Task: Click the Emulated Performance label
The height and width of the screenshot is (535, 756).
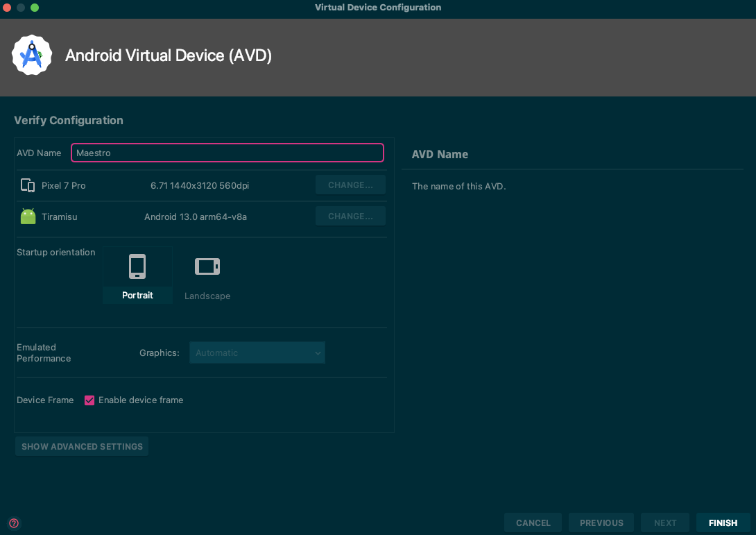Action: tap(44, 353)
